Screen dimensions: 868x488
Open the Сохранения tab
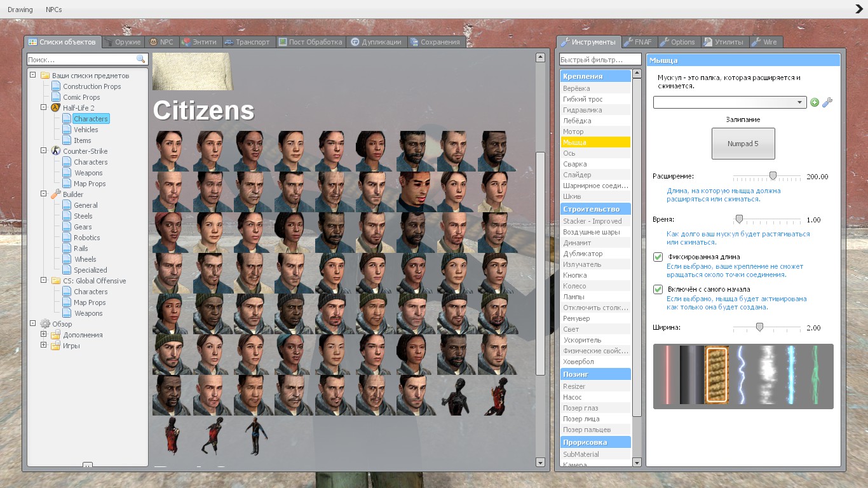[x=436, y=42]
